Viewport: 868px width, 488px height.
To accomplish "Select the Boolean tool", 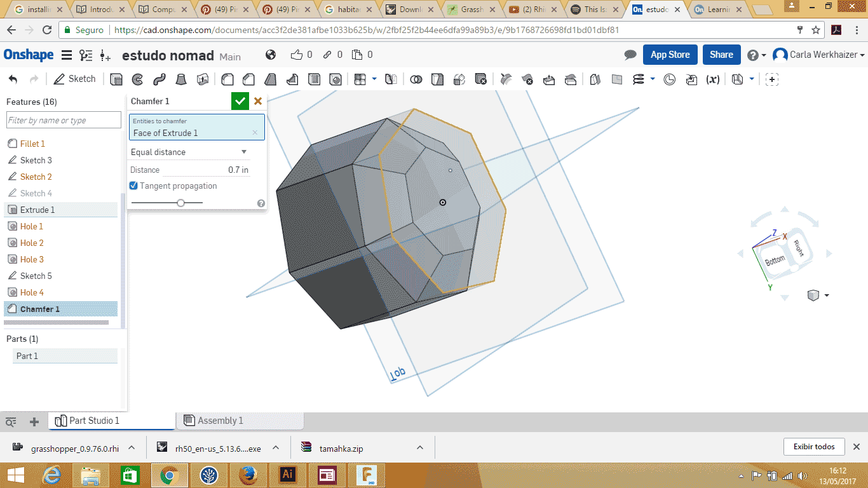I will 416,79.
